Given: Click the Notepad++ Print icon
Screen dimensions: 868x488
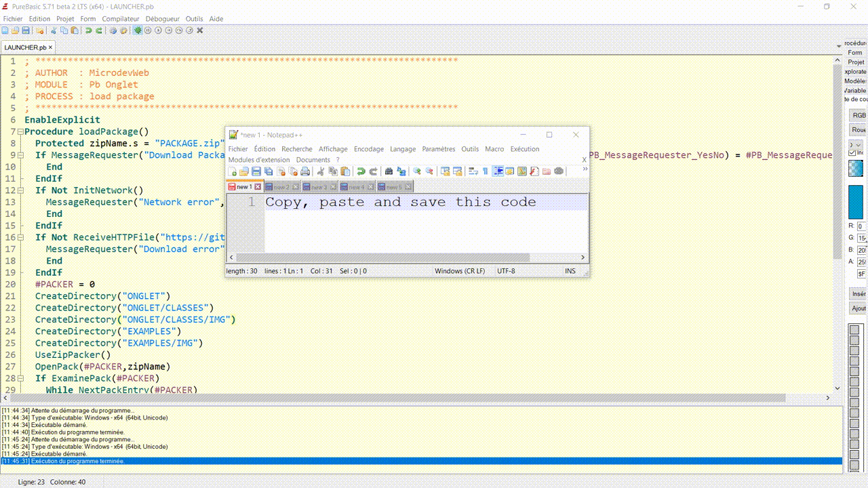Looking at the screenshot, I should [x=305, y=171].
